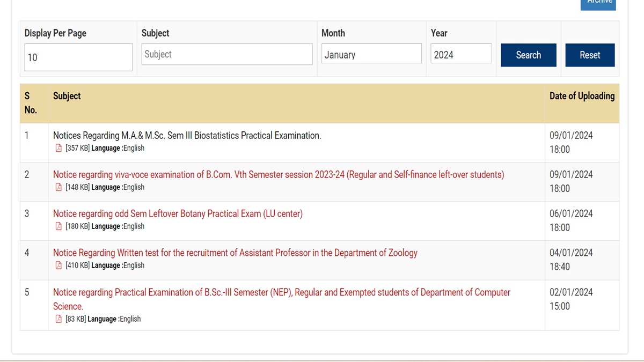Screen dimensions: 644x362
Task: Open B.Sc.-III Semester Computer Science practical notice
Action: (282, 299)
